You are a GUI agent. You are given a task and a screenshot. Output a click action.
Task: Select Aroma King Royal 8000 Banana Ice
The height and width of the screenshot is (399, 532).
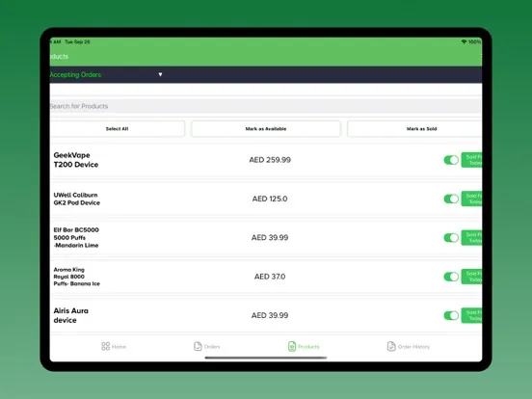point(77,277)
